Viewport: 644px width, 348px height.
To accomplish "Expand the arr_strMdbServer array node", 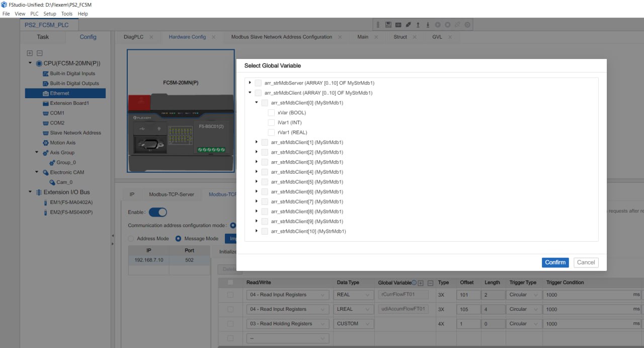I will coord(250,83).
